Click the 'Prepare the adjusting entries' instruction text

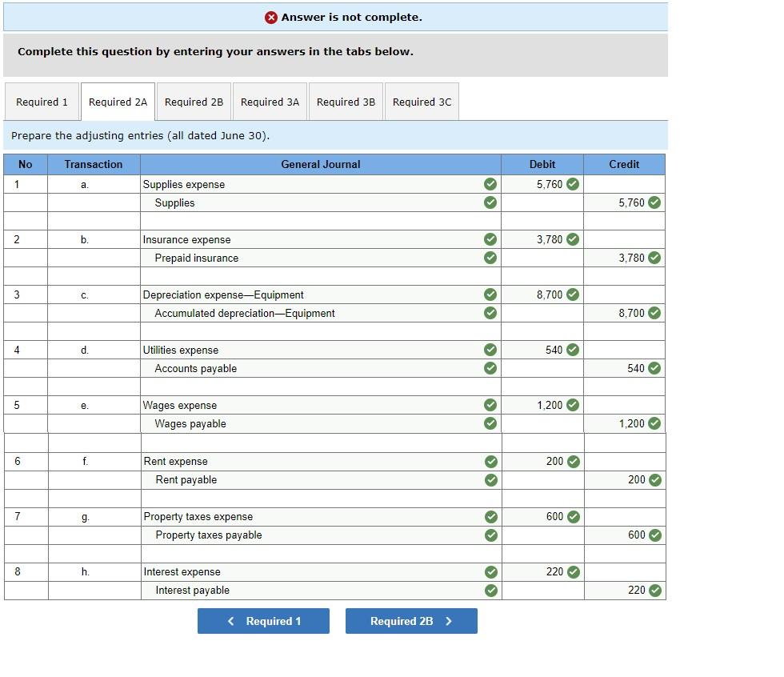(141, 135)
